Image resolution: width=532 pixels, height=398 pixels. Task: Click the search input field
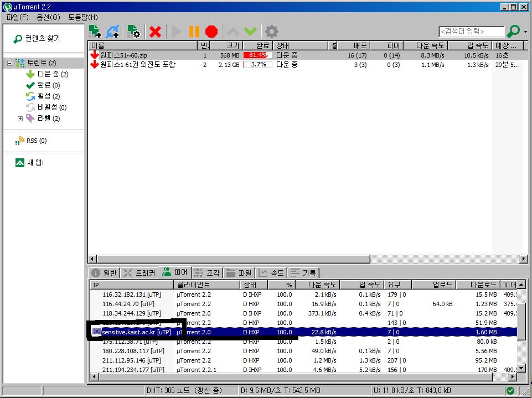pyautogui.click(x=471, y=32)
